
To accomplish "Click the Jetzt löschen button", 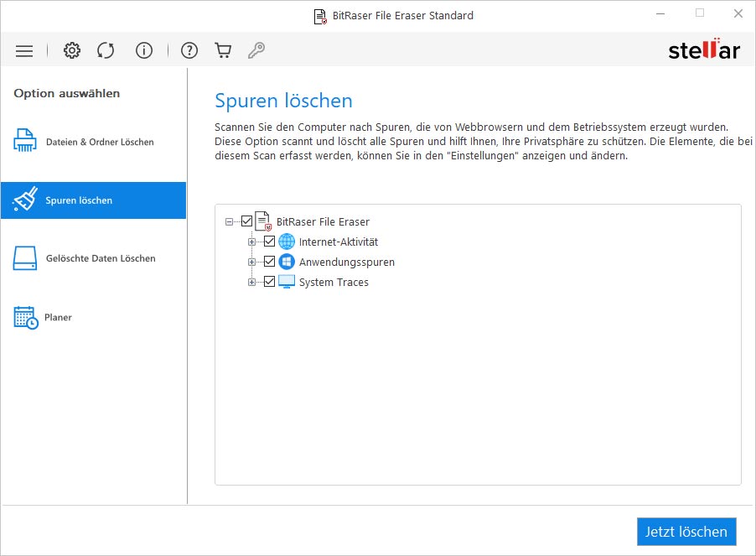I will [686, 532].
